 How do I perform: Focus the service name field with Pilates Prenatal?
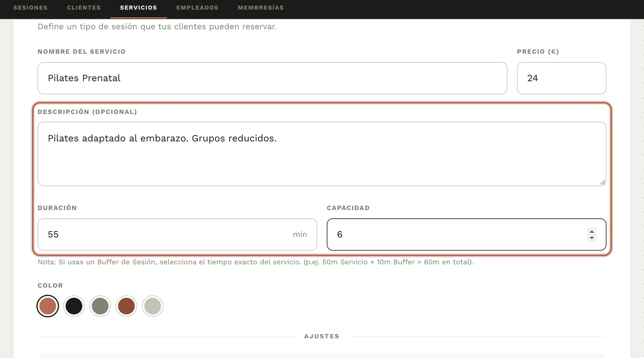(x=272, y=78)
